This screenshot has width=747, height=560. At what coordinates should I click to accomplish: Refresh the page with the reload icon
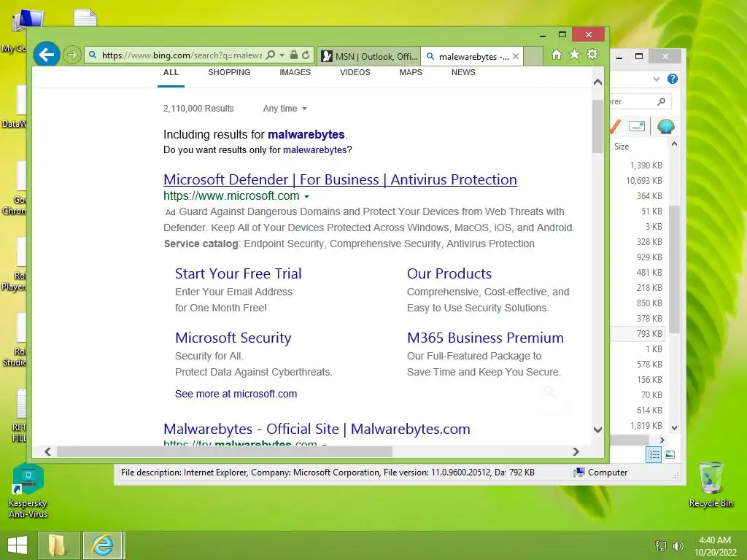coord(306,55)
